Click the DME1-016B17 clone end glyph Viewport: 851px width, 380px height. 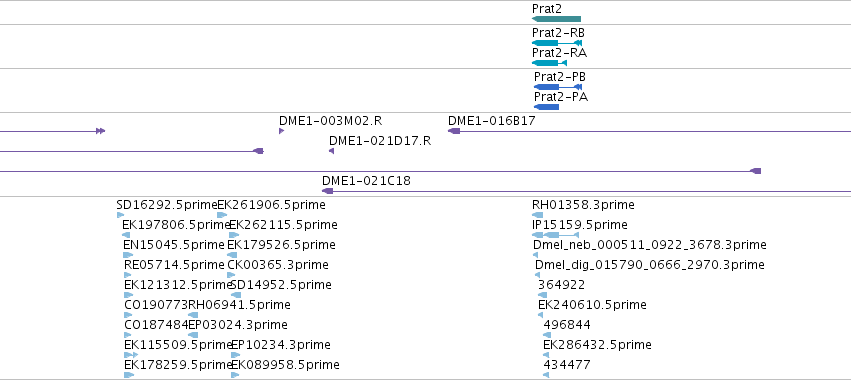coord(454,131)
